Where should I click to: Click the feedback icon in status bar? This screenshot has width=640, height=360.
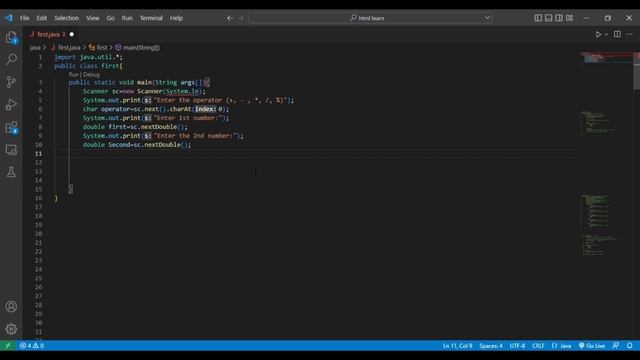[x=616, y=346]
